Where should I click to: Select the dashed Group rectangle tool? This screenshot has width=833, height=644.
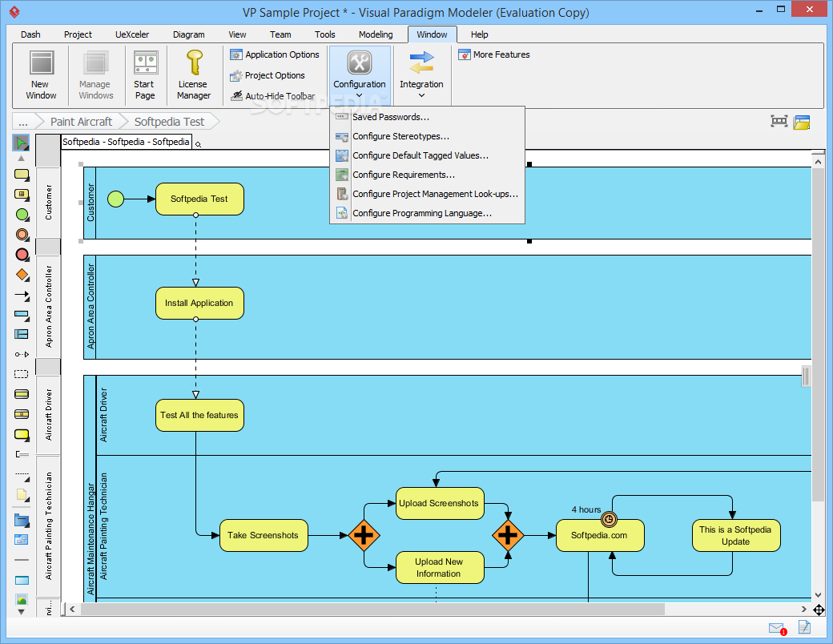(x=22, y=374)
